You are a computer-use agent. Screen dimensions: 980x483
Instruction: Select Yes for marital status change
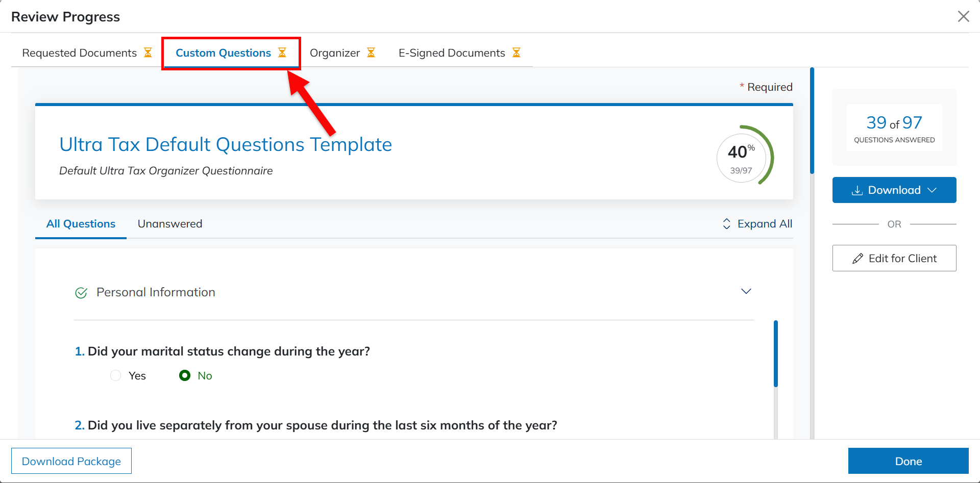116,376
